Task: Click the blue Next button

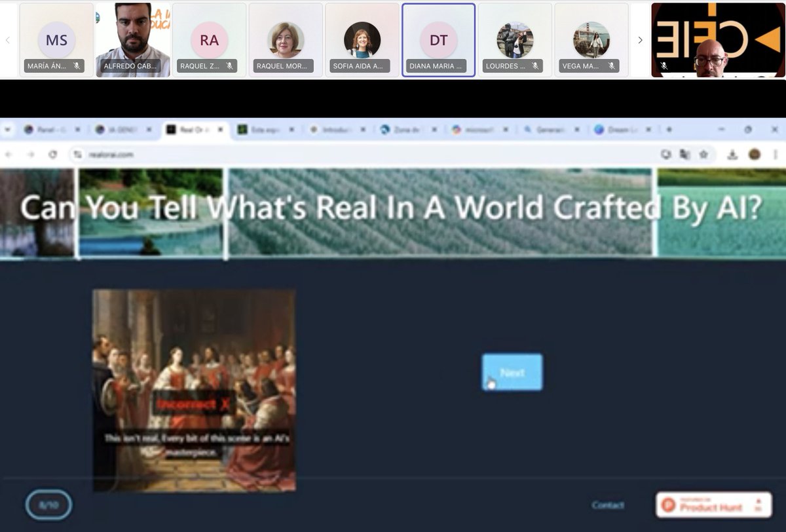Action: 512,372
